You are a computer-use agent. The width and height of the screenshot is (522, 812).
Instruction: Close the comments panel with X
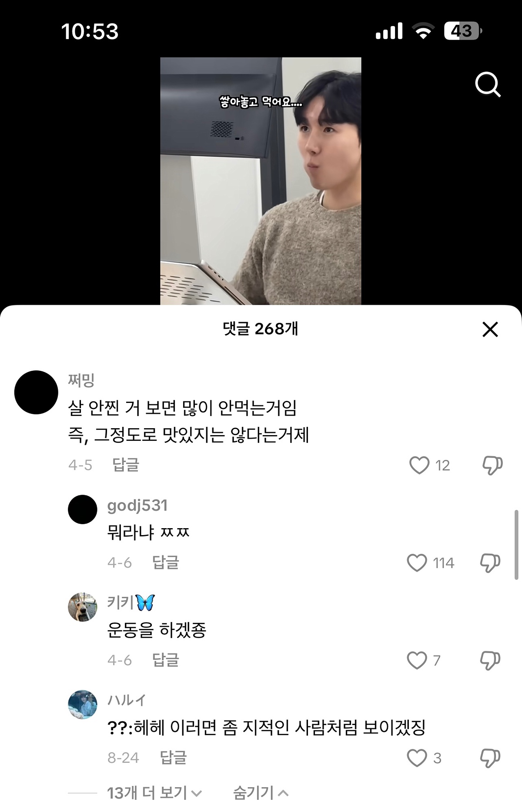(490, 329)
